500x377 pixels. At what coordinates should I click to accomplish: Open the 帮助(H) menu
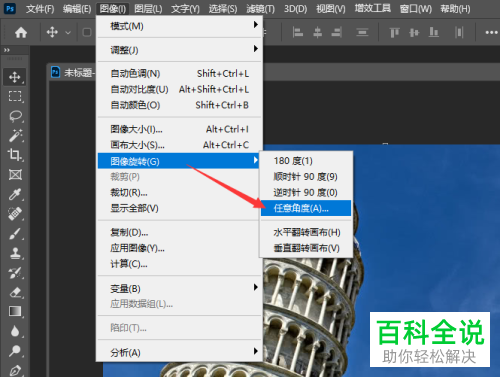455,9
